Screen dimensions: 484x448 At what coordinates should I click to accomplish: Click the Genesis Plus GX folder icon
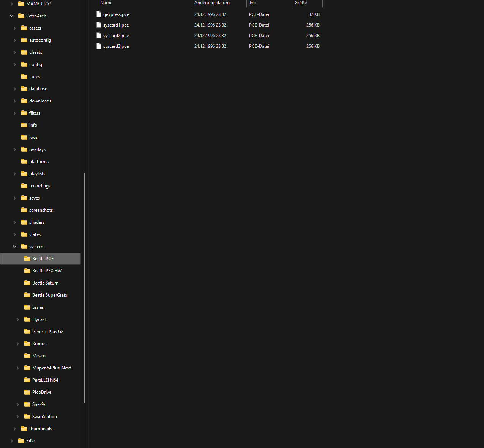pyautogui.click(x=27, y=332)
